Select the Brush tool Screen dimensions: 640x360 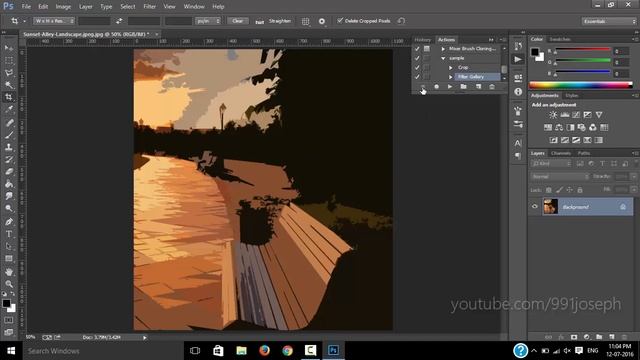[9, 135]
